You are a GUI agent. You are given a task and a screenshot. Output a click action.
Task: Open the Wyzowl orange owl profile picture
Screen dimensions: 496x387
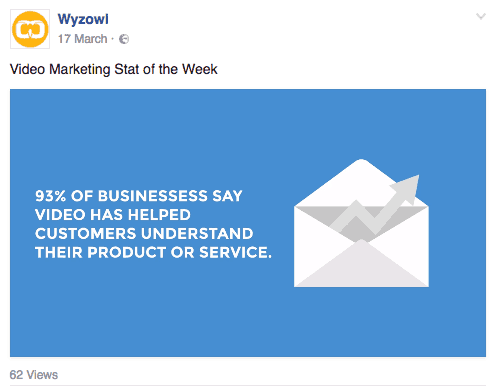30,29
